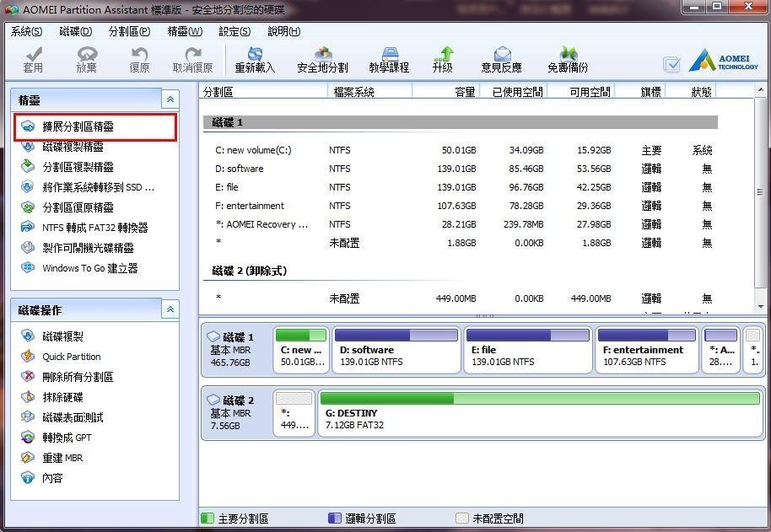Image resolution: width=771 pixels, height=532 pixels.
Task: Select the E: file list row
Action: [x=461, y=187]
